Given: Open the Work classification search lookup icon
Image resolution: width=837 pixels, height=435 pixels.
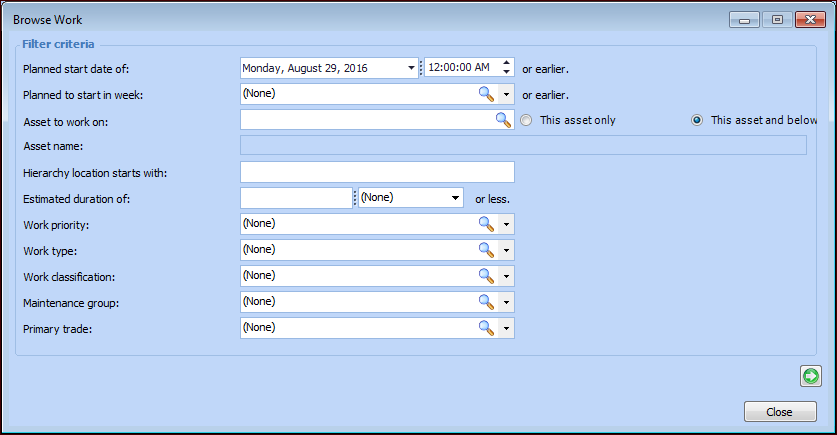Looking at the screenshot, I should click(x=486, y=276).
